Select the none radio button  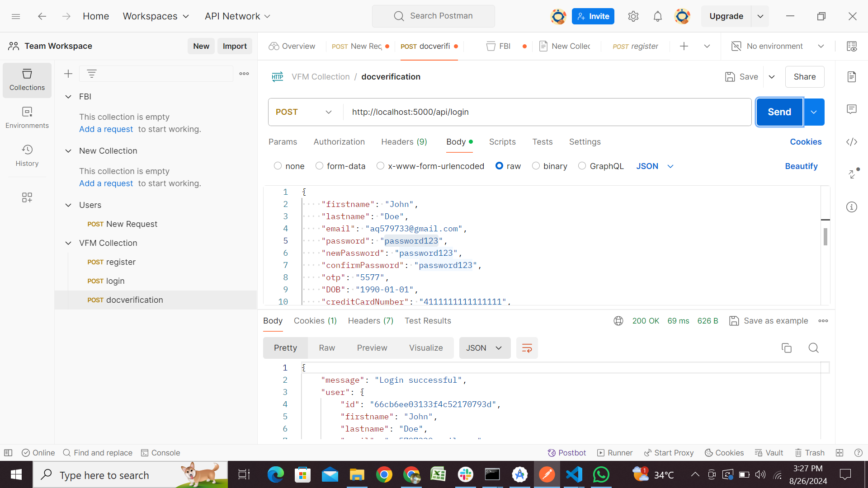tap(277, 166)
